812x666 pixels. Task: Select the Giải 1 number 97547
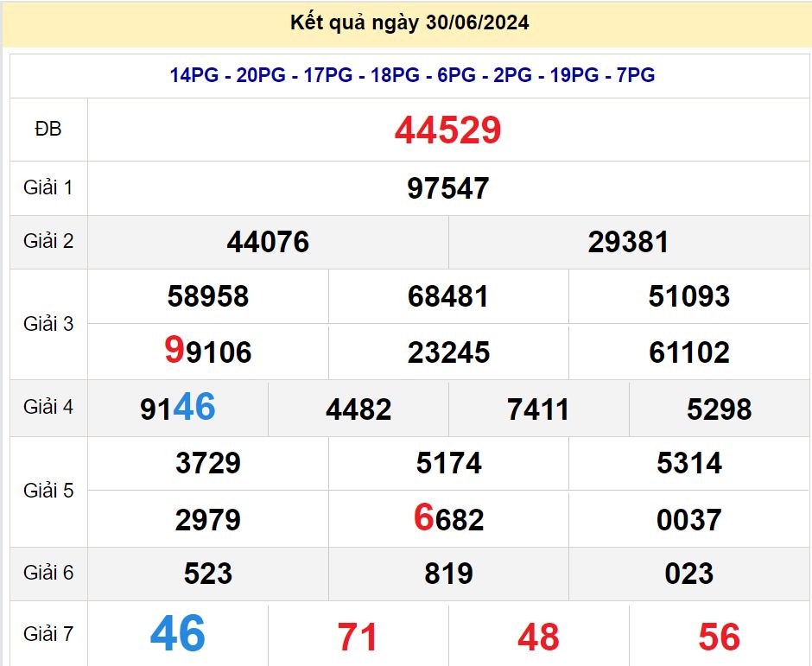(x=447, y=188)
